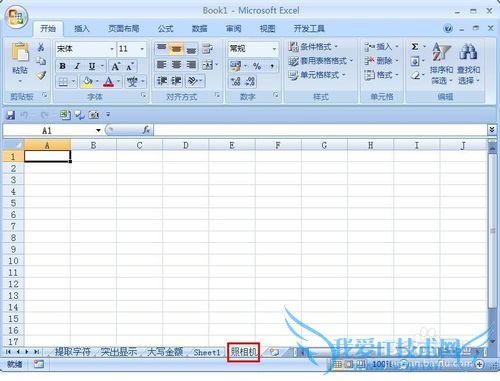Open Excel help question mark
The width and height of the screenshot is (500, 381).
pos(448,29)
